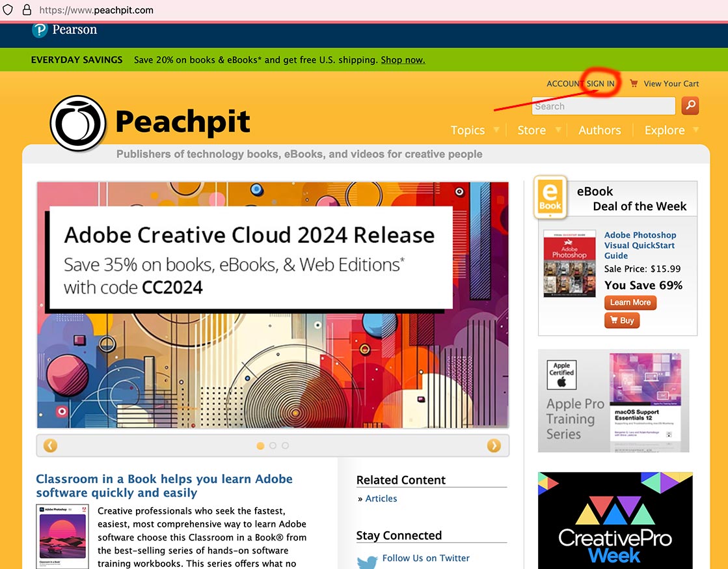Open the shopping cart icon
The width and height of the screenshot is (728, 569).
point(634,83)
